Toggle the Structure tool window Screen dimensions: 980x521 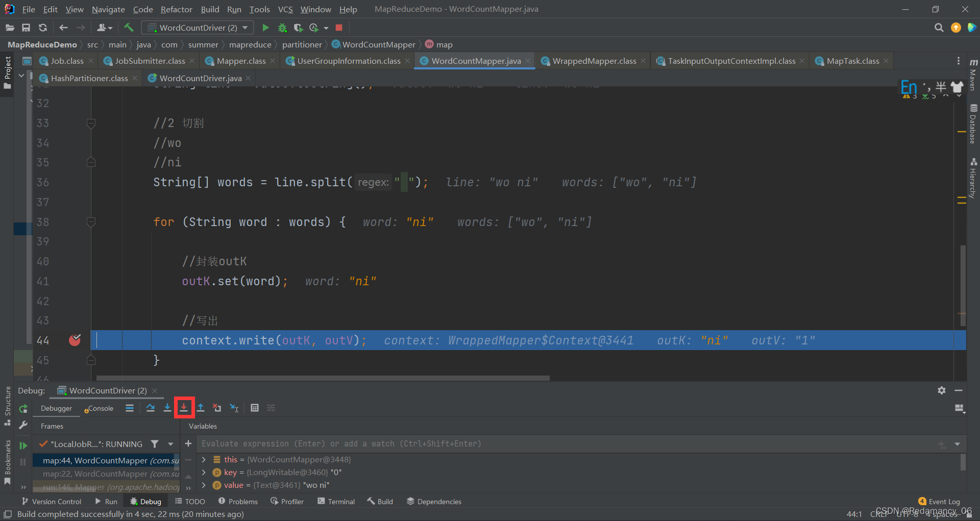point(7,406)
